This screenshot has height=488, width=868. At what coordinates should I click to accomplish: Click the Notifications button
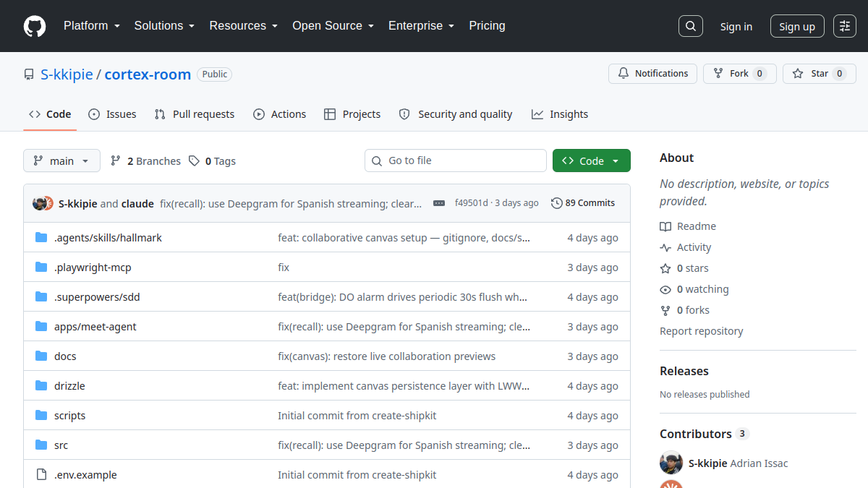tap(653, 74)
